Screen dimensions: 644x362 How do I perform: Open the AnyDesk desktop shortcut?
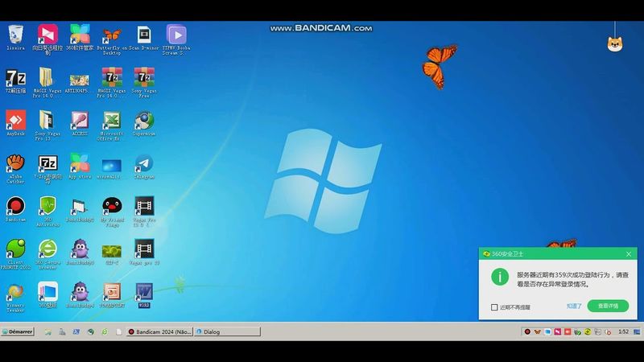click(15, 121)
